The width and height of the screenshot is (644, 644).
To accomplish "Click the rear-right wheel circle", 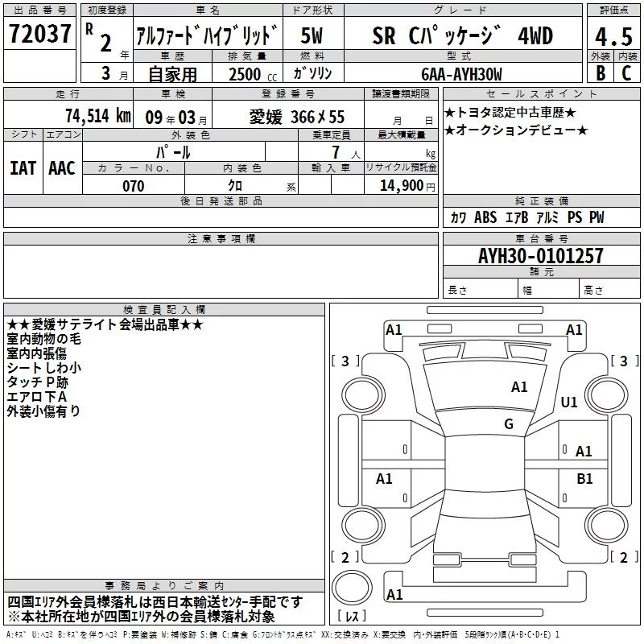I will point(607,525).
